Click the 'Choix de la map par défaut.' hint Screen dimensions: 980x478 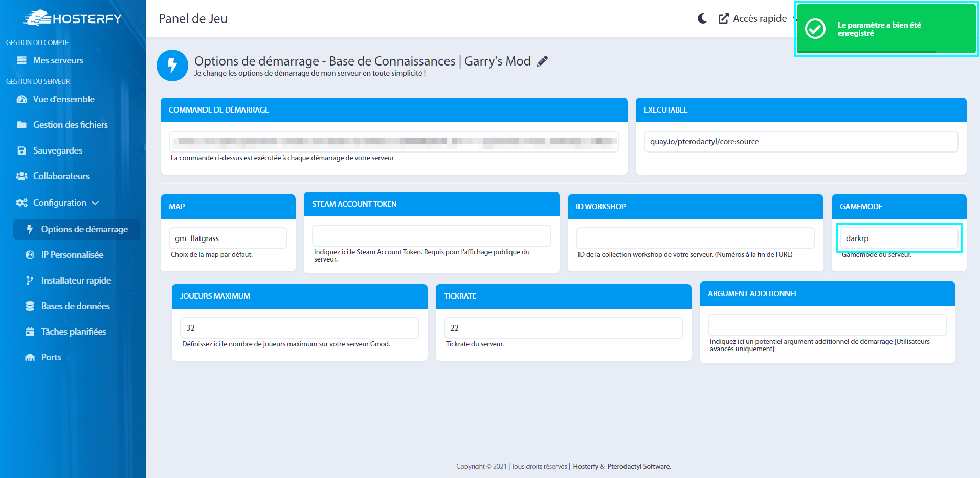(212, 254)
